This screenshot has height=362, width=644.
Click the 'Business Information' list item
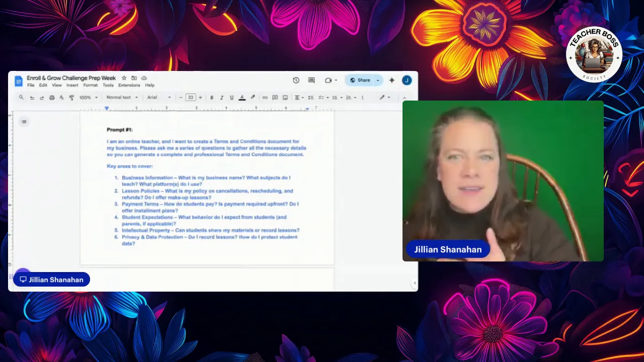206,181
